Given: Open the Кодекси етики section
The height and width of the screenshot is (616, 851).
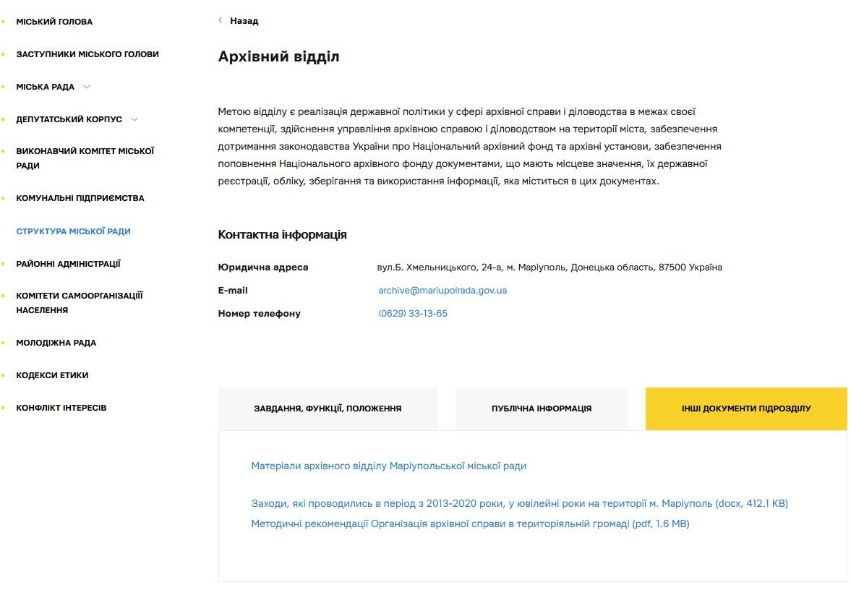Looking at the screenshot, I should [x=52, y=375].
